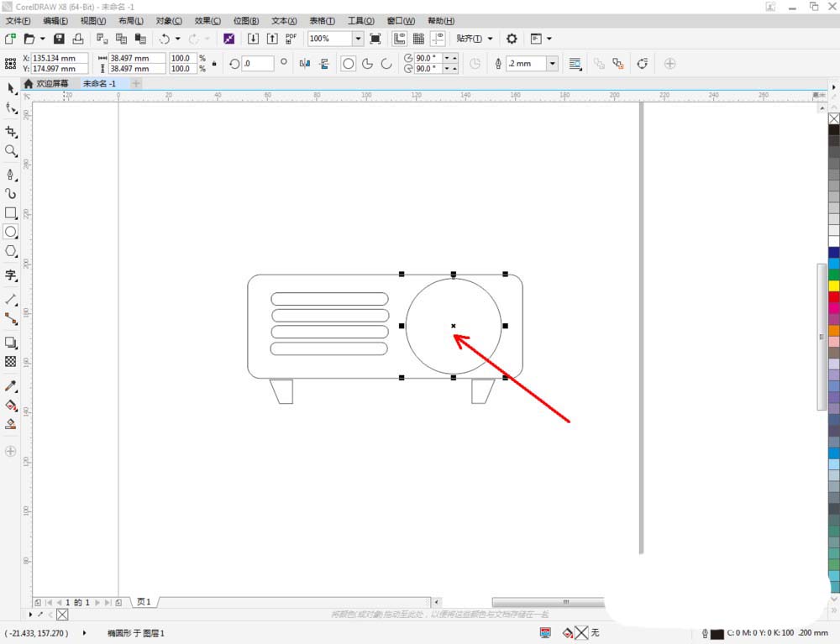
Task: Click Publish to PDF icon
Action: pyautogui.click(x=291, y=39)
